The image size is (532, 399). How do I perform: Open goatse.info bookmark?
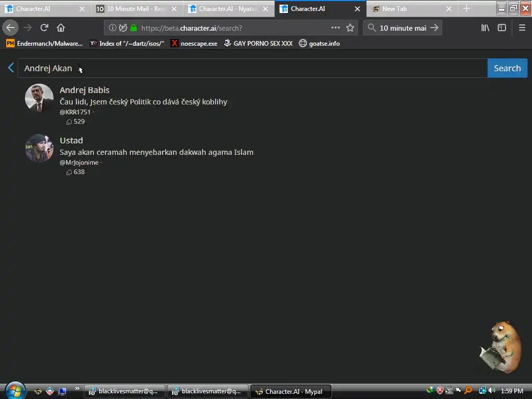pyautogui.click(x=320, y=44)
